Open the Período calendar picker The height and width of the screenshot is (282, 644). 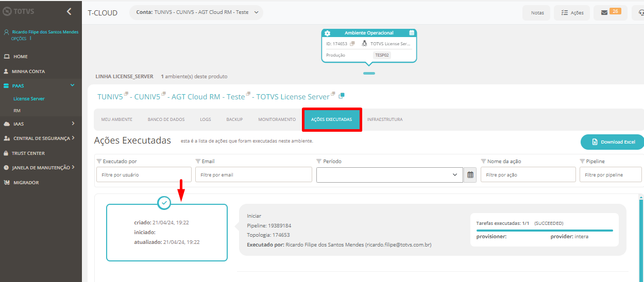(x=470, y=175)
